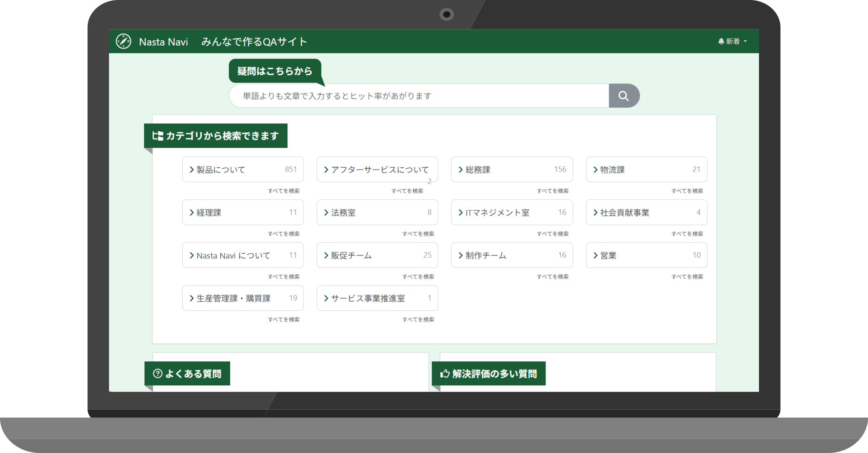Click the thumbs up icon beside 解決評価の多い質問
The height and width of the screenshot is (453, 868).
[445, 374]
